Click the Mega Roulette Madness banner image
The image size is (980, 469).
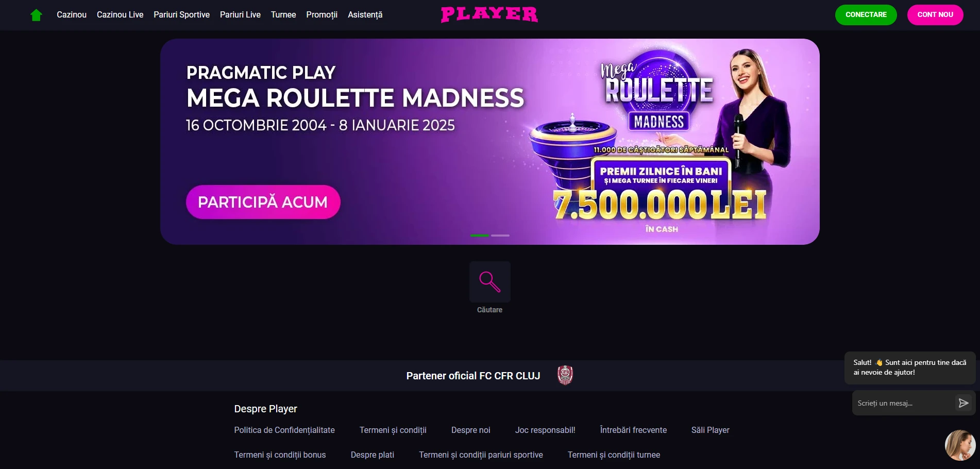coord(489,142)
